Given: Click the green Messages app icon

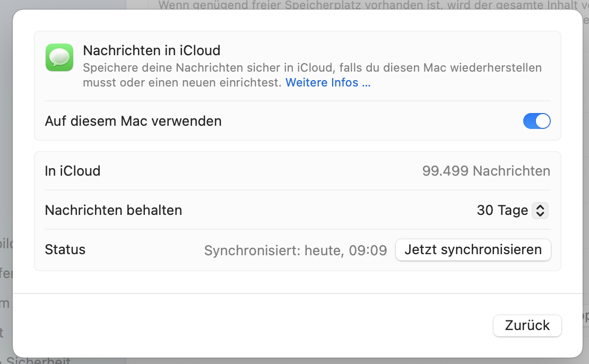Looking at the screenshot, I should (x=59, y=57).
